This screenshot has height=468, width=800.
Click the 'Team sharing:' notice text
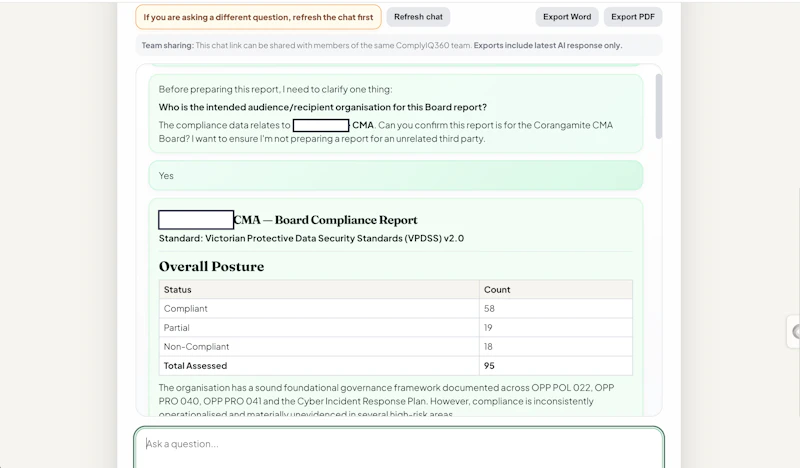pos(382,45)
